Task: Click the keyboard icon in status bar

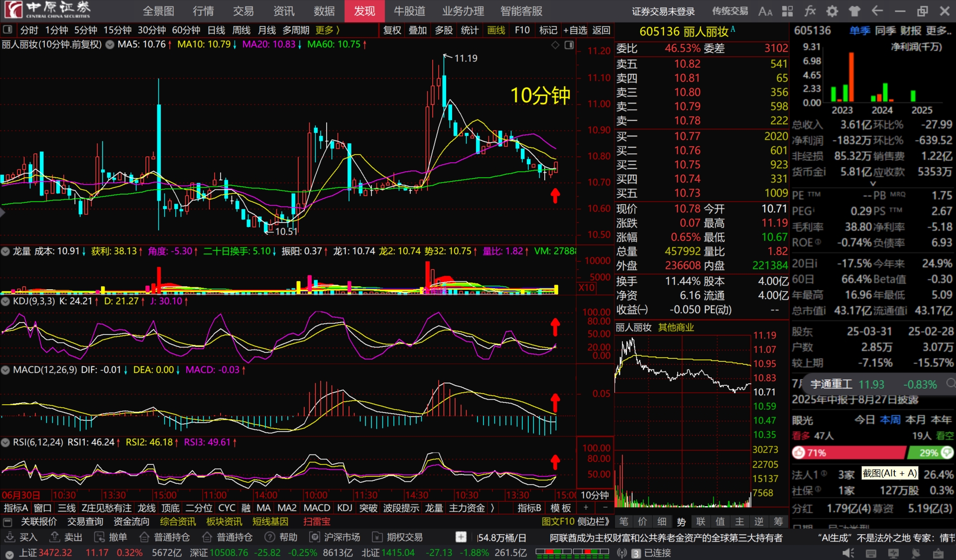Action: tap(871, 553)
